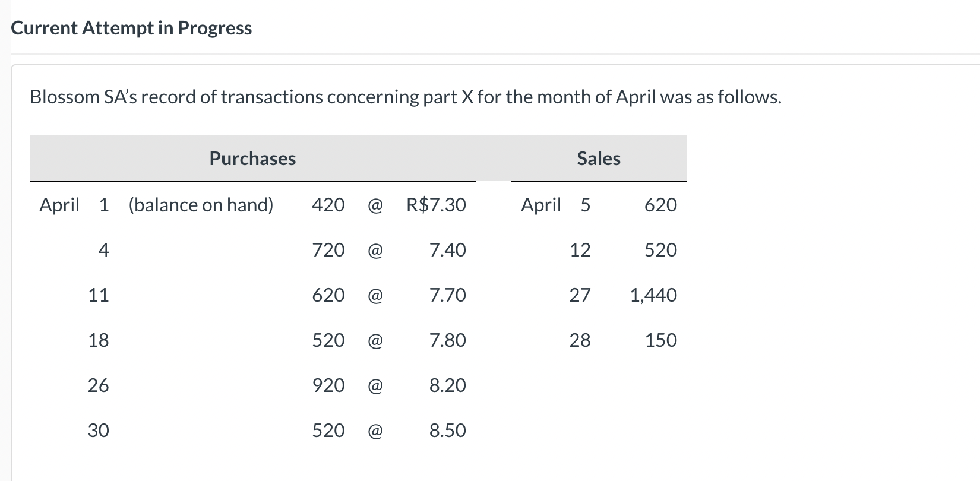Click the 1,440 units sales quantity
The image size is (980, 481).
coord(653,295)
